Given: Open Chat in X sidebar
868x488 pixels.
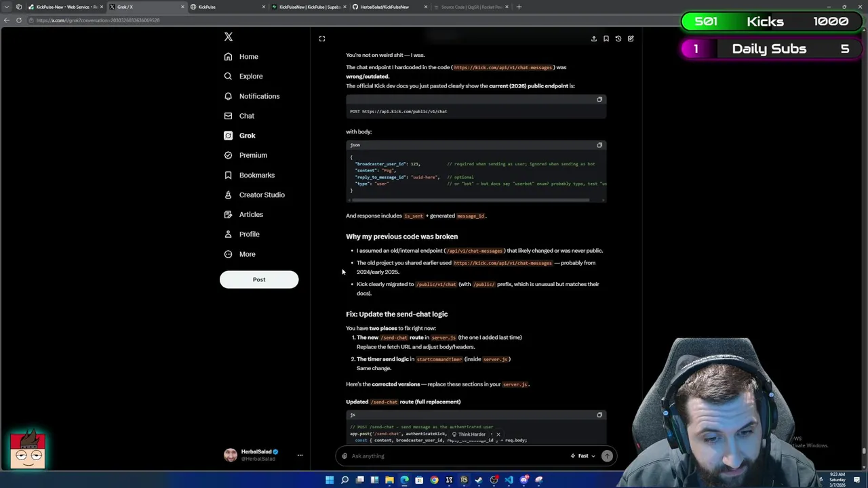Looking at the screenshot, I should pyautogui.click(x=239, y=116).
